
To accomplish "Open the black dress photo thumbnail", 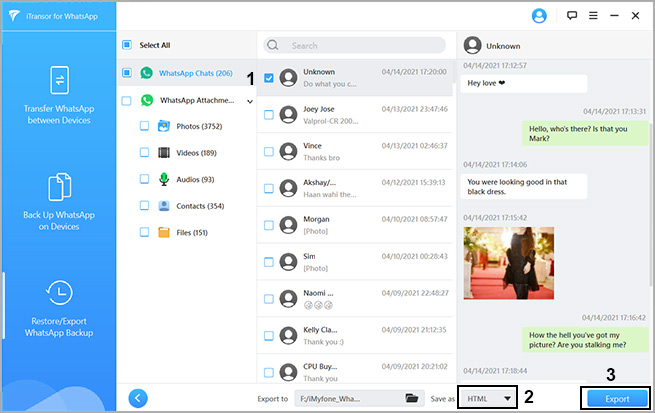I will [x=494, y=262].
